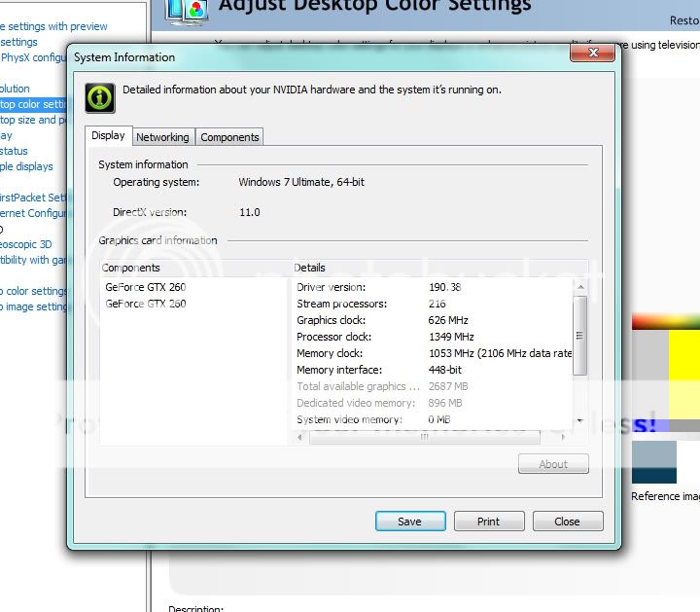Screen dimensions: 700x612
Task: Open the resolution sidebar item
Action: pyautogui.click(x=15, y=89)
